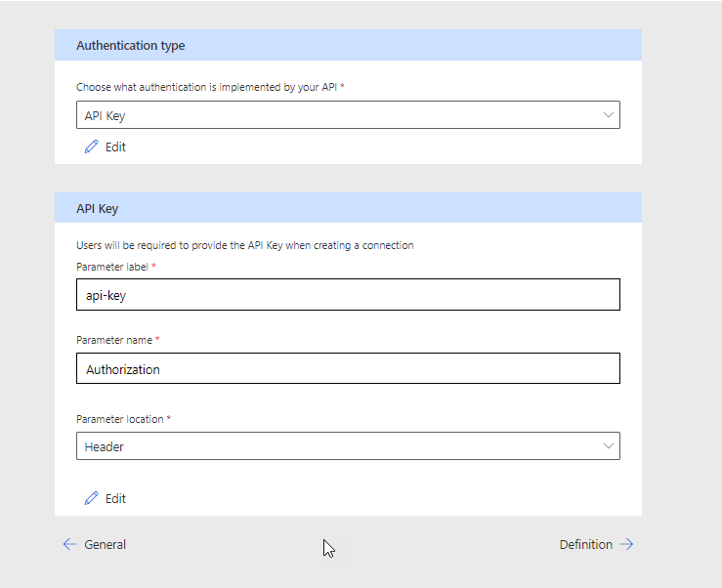
Task: Click the right arrow icon beside Definition
Action: (626, 544)
